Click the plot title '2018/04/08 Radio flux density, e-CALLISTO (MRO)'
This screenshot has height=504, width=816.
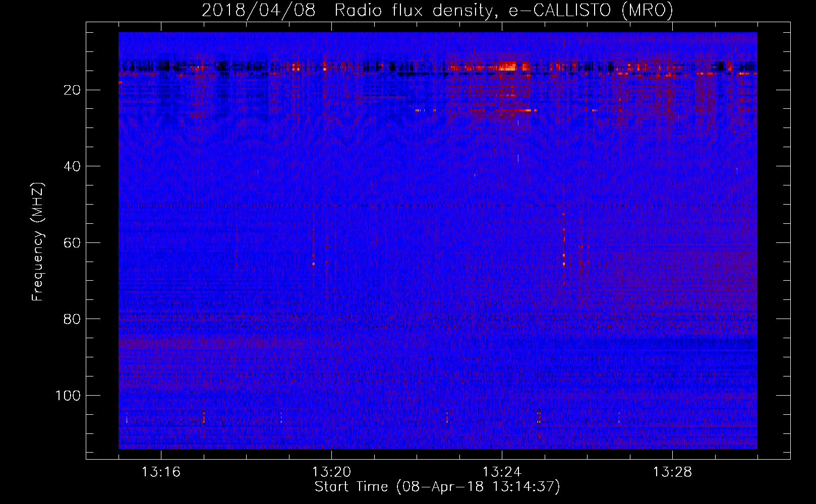click(437, 10)
